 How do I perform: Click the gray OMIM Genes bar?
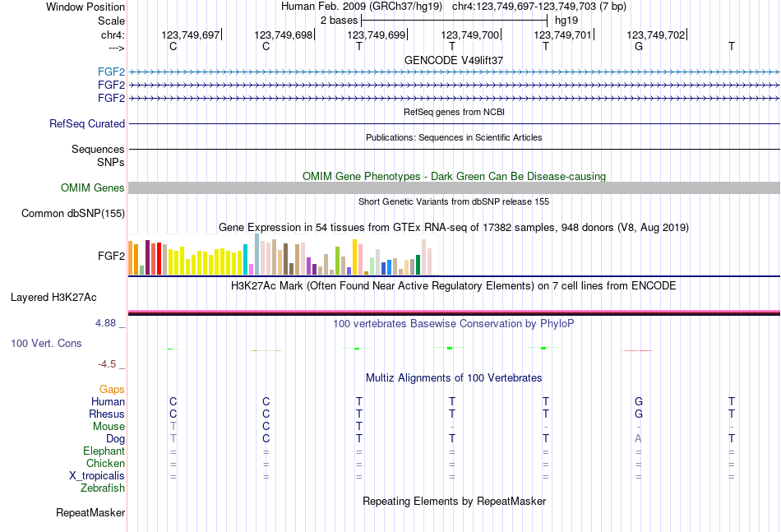pyautogui.click(x=454, y=187)
